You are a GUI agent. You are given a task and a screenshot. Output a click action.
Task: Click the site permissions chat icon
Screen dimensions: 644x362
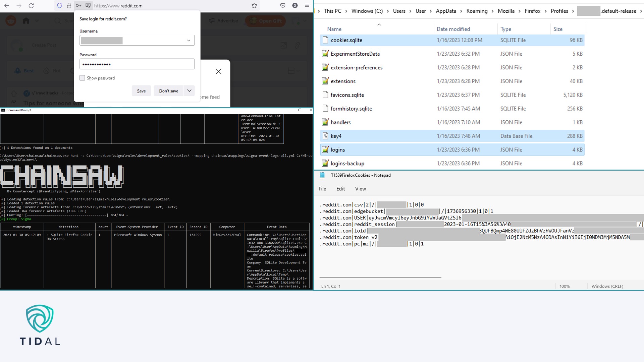(88, 6)
